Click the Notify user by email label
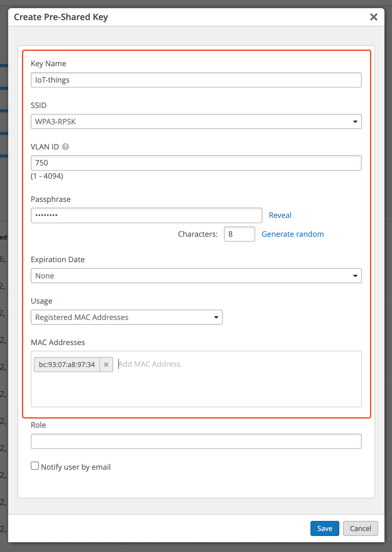The height and width of the screenshot is (552, 392). 76,467
